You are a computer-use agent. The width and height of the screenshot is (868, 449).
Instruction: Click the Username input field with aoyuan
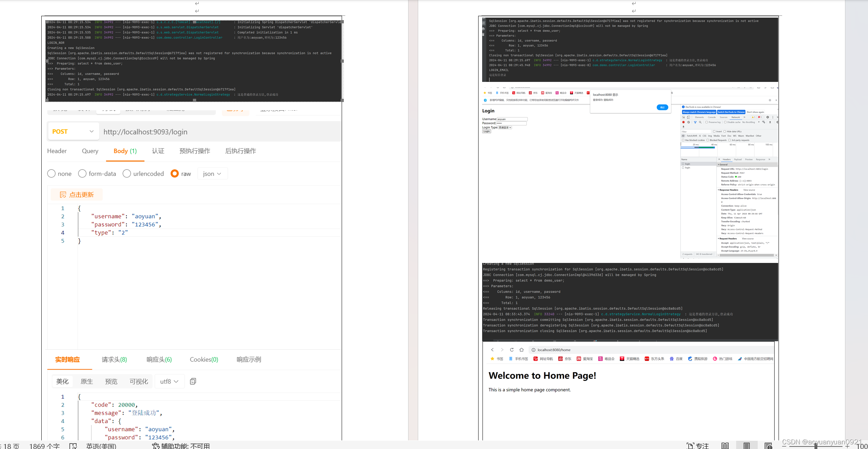[512, 119]
